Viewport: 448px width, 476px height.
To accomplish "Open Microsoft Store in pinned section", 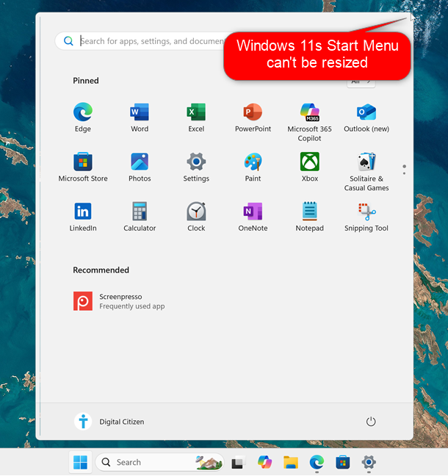I will click(83, 167).
